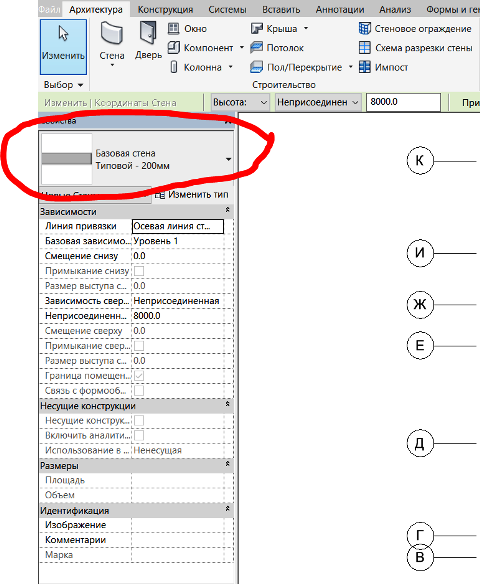Activate the Изменить (Modify) cursor tool
This screenshot has width=480, height=584.
(63, 47)
